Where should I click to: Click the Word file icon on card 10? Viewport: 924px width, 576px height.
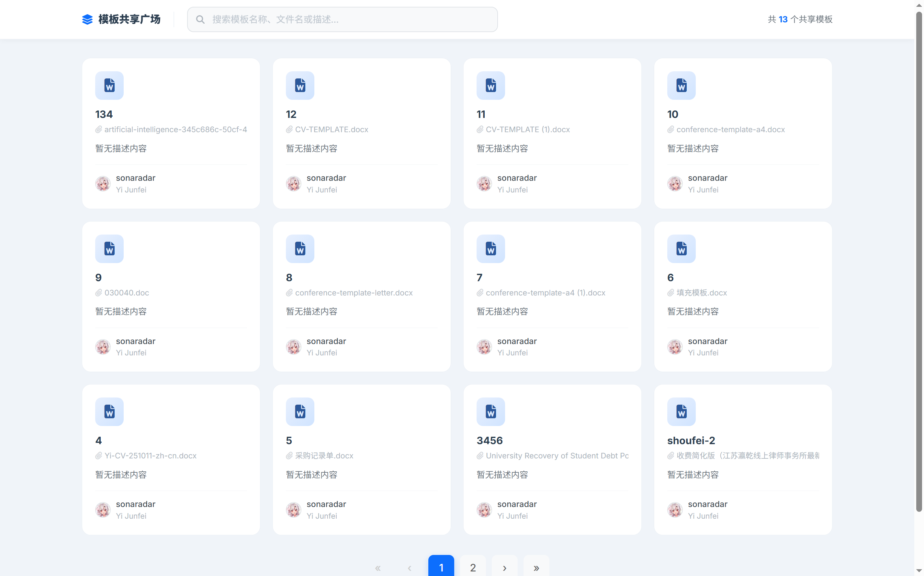681,85
